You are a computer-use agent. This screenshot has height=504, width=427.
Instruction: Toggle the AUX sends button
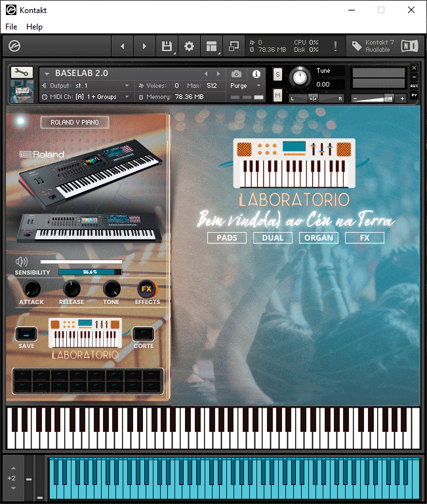(414, 86)
